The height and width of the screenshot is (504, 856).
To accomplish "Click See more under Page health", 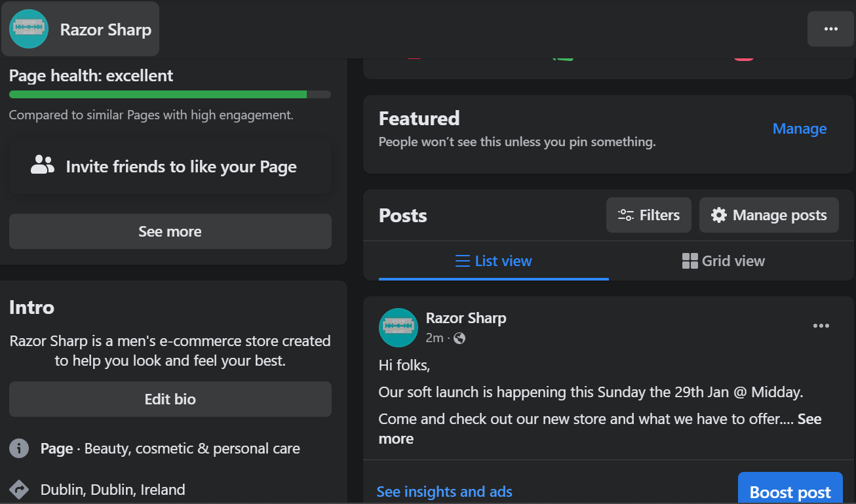I will pos(170,231).
